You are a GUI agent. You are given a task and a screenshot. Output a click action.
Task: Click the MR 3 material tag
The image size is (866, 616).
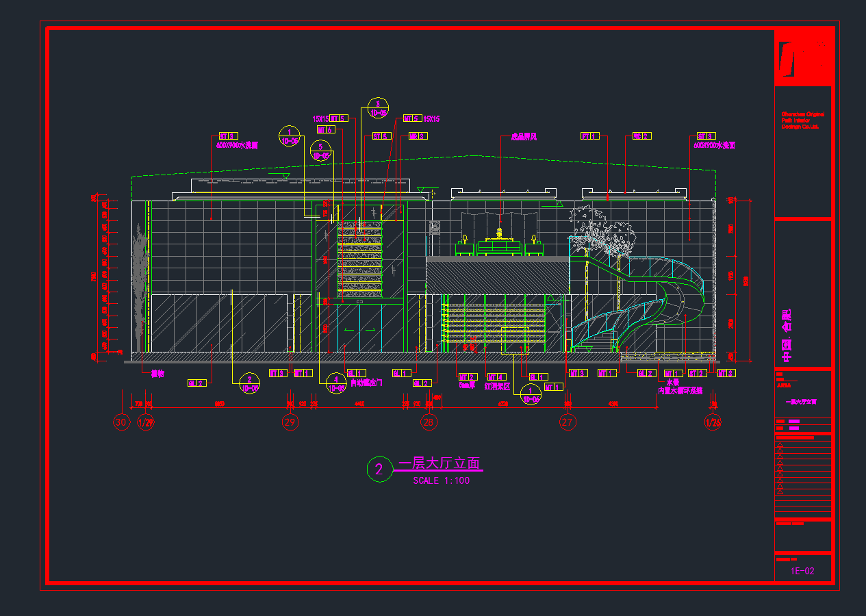click(x=418, y=136)
